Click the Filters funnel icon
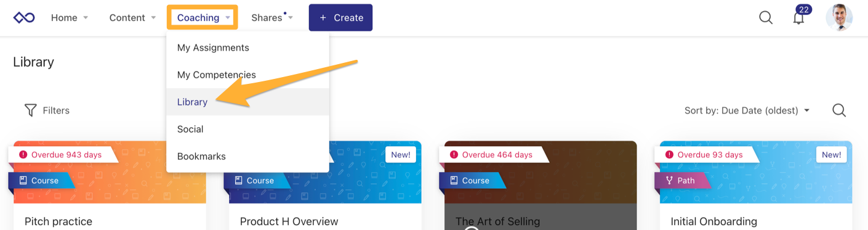 pyautogui.click(x=30, y=110)
